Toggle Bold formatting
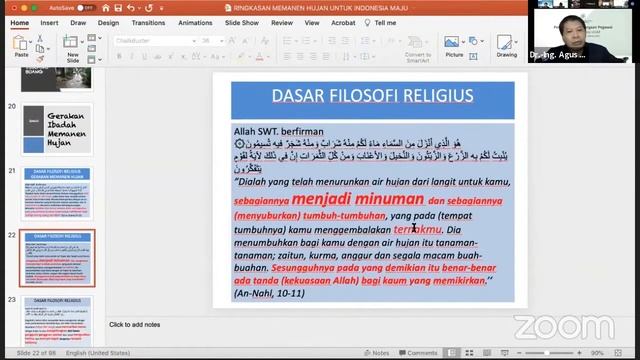Screen dimensions: 640x360 pyautogui.click(x=119, y=57)
